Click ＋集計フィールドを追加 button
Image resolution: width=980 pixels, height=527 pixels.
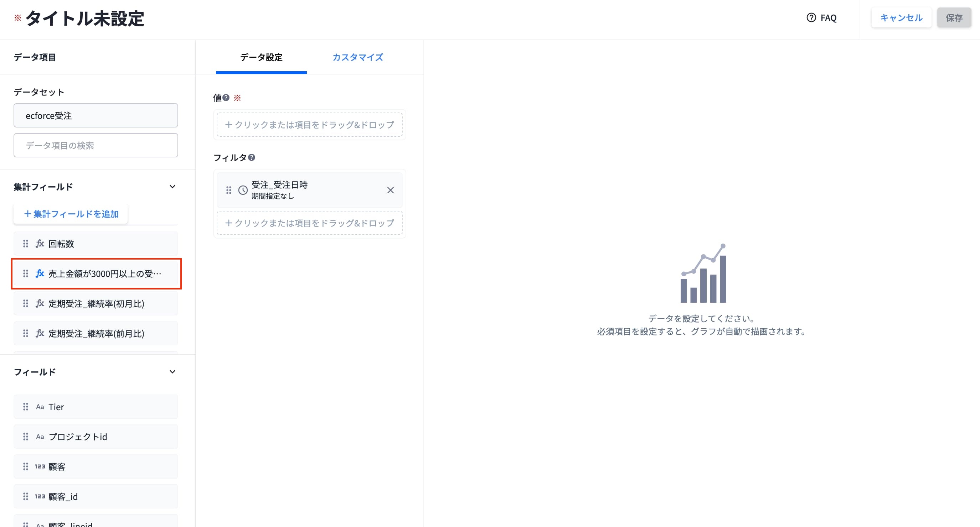pyautogui.click(x=71, y=214)
